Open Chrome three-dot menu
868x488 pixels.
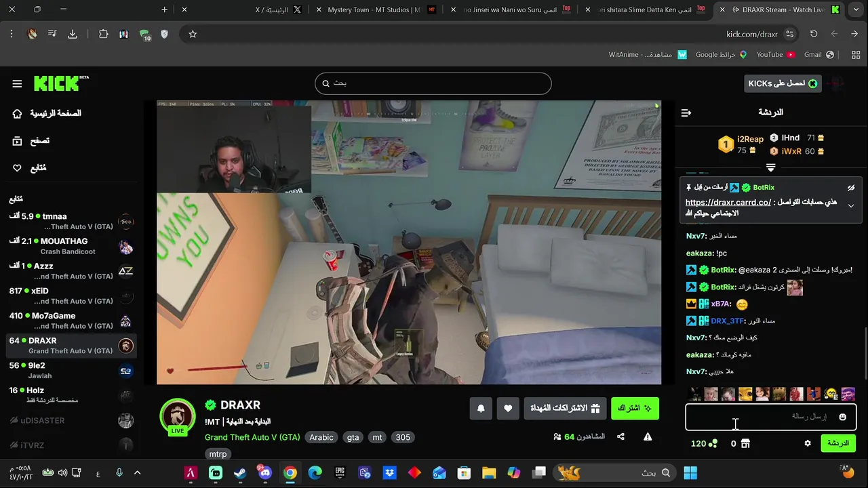click(x=12, y=34)
